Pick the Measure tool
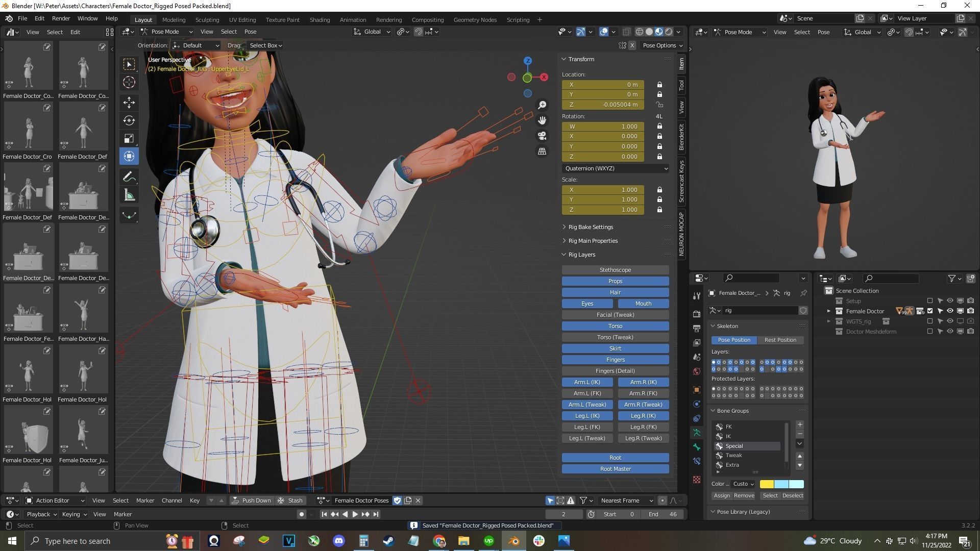 pyautogui.click(x=129, y=195)
